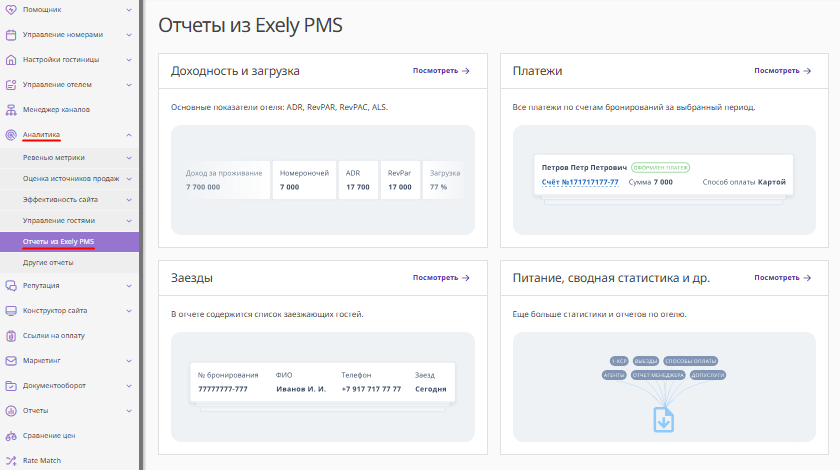The image size is (840, 470).
Task: Expand the Маркетинг chevron
Action: pyautogui.click(x=129, y=361)
